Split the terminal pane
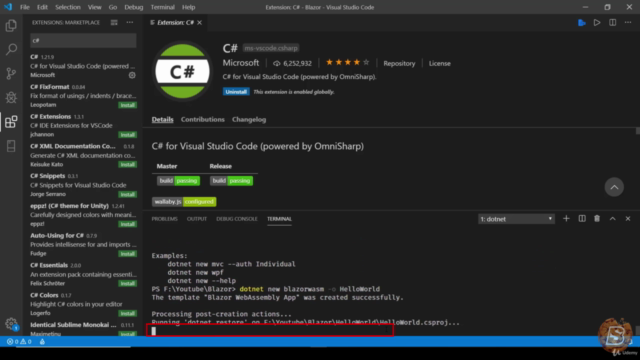640x360 pixels. coord(582,219)
